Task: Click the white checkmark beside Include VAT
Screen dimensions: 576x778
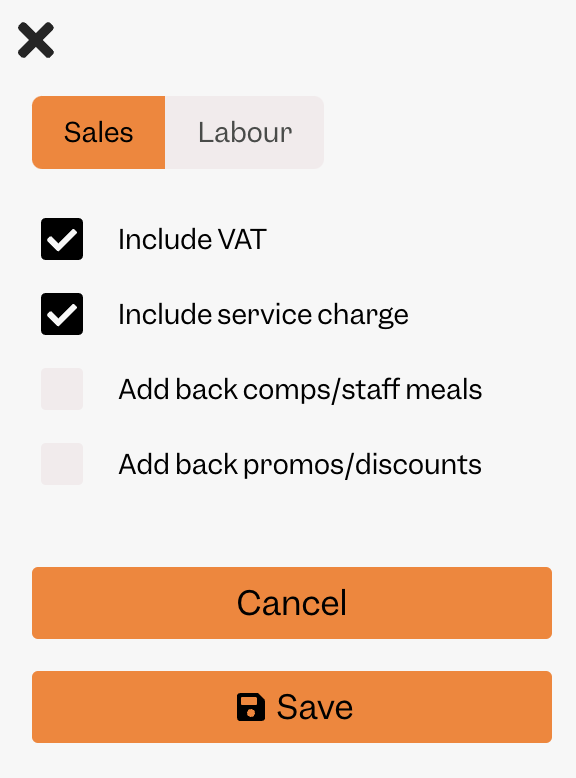Action: tap(62, 240)
